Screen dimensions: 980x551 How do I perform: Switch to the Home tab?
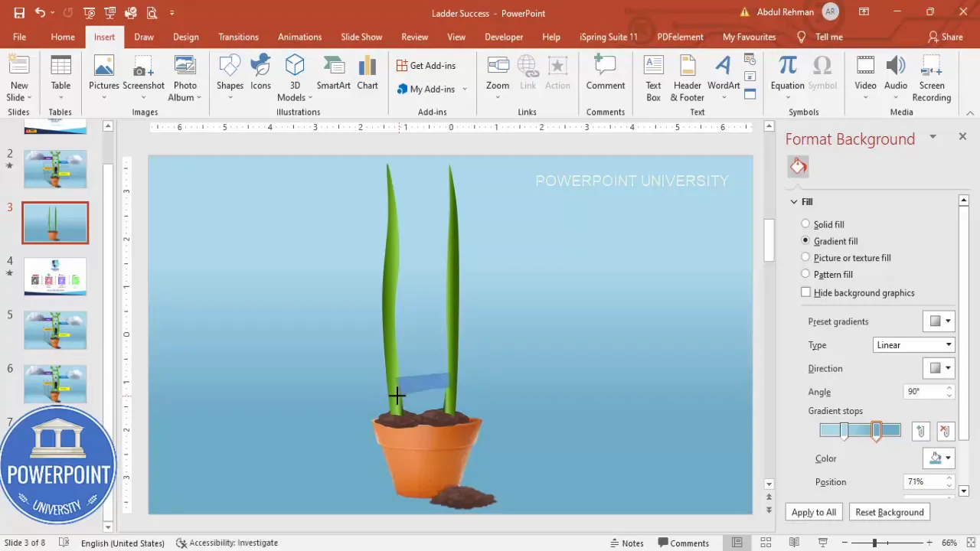pos(63,37)
